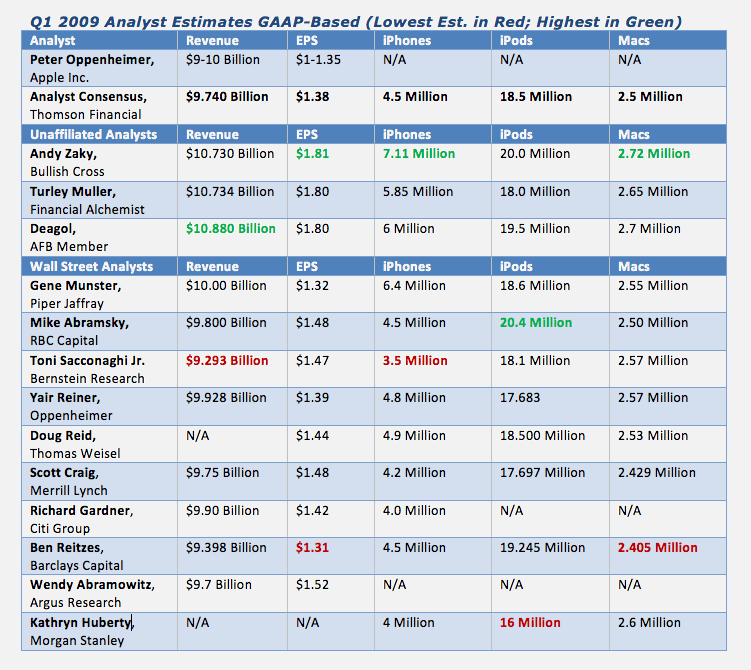Screen dimensions: 751x670
Task: Click the "4.0 Million" iPhones cell
Action: coord(414,511)
